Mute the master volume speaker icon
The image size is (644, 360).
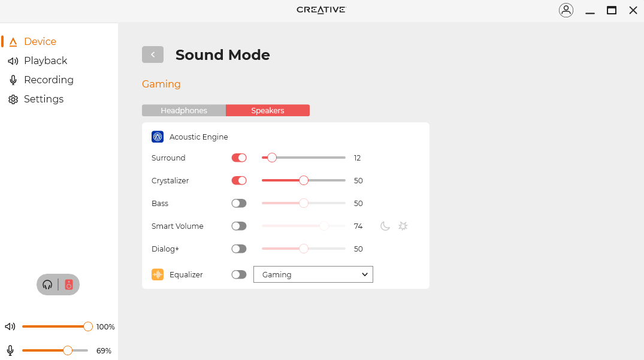tap(10, 326)
